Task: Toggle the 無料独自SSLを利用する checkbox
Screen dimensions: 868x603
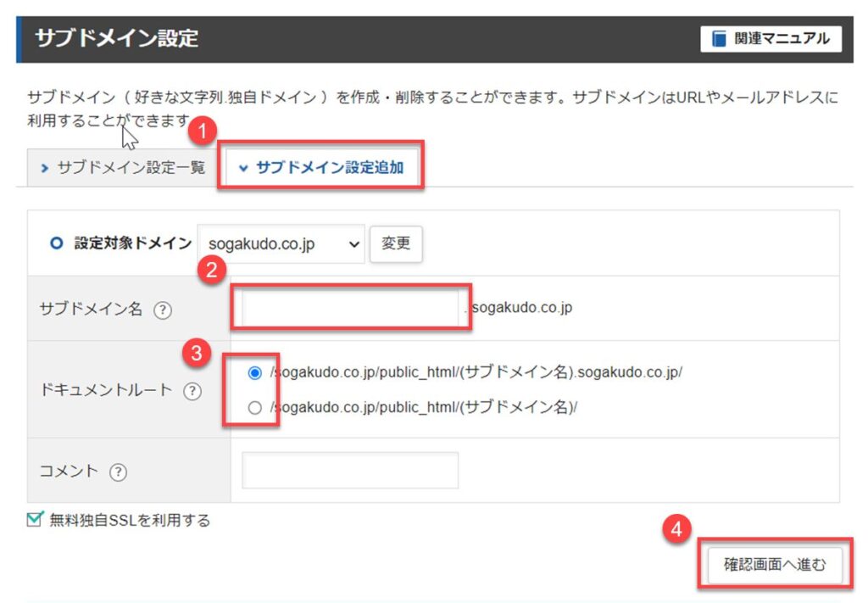Action: pos(35,519)
